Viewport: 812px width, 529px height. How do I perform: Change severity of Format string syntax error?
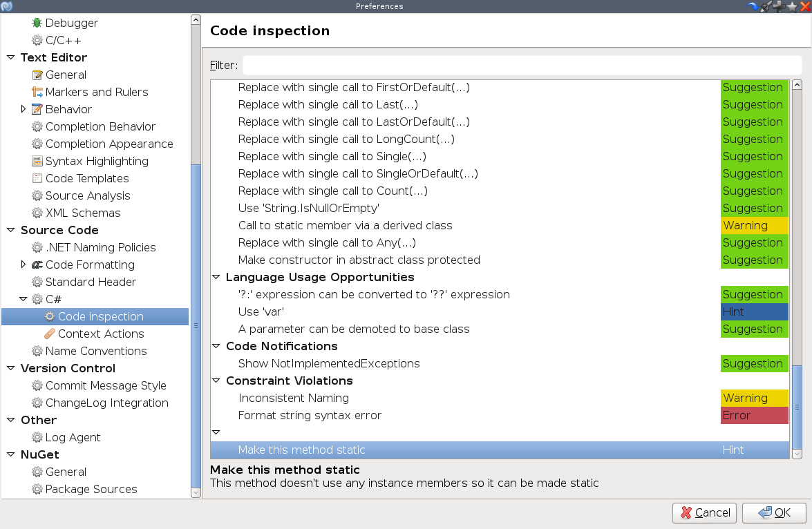pos(755,415)
